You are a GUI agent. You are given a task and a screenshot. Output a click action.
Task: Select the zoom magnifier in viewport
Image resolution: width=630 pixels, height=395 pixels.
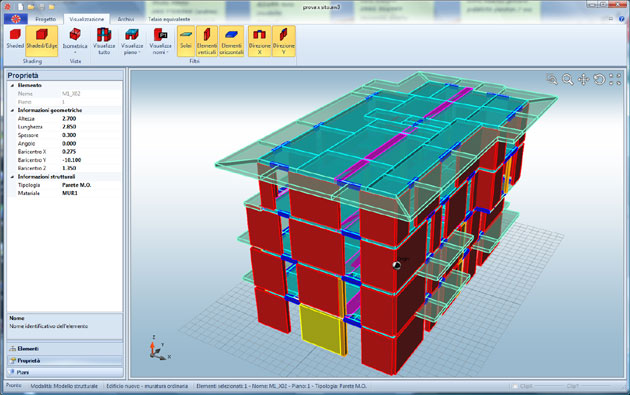(567, 80)
